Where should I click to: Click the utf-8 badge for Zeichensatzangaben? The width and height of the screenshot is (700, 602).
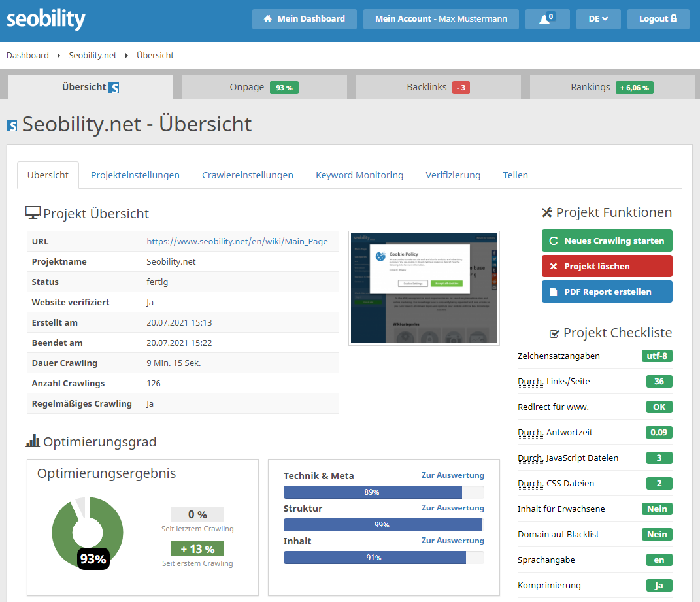pyautogui.click(x=657, y=356)
